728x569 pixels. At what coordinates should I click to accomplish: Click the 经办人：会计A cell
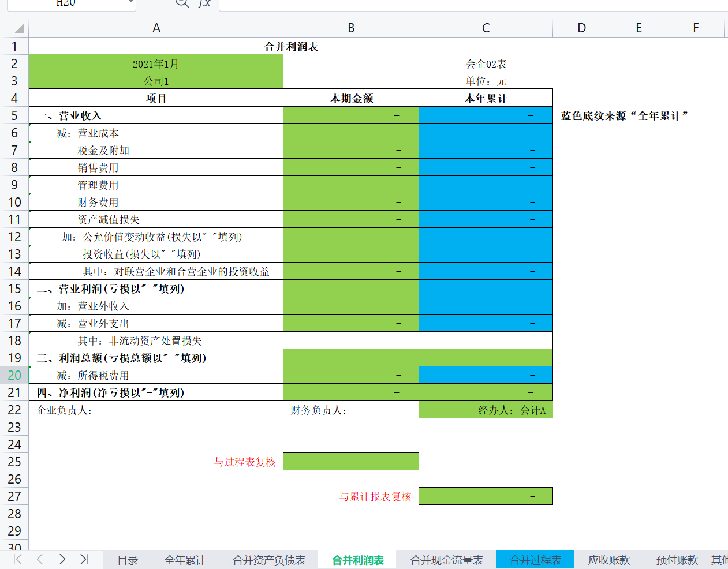pos(486,410)
